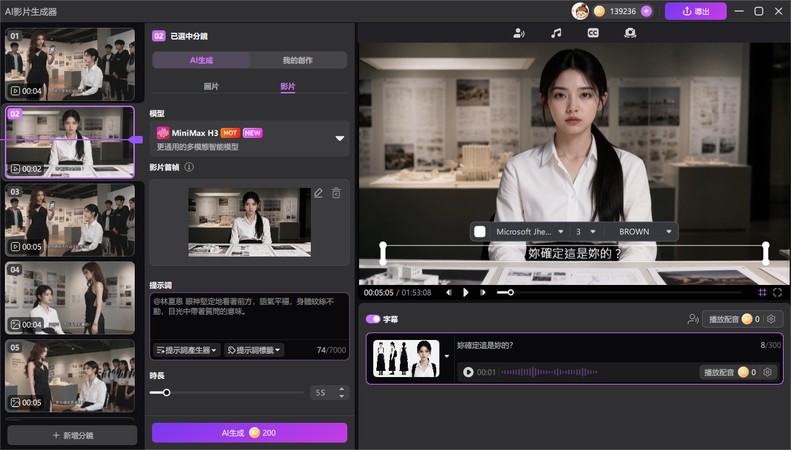Image resolution: width=791 pixels, height=450 pixels.
Task: Open the voice dubbing tool icon in top toolbar
Action: point(519,33)
